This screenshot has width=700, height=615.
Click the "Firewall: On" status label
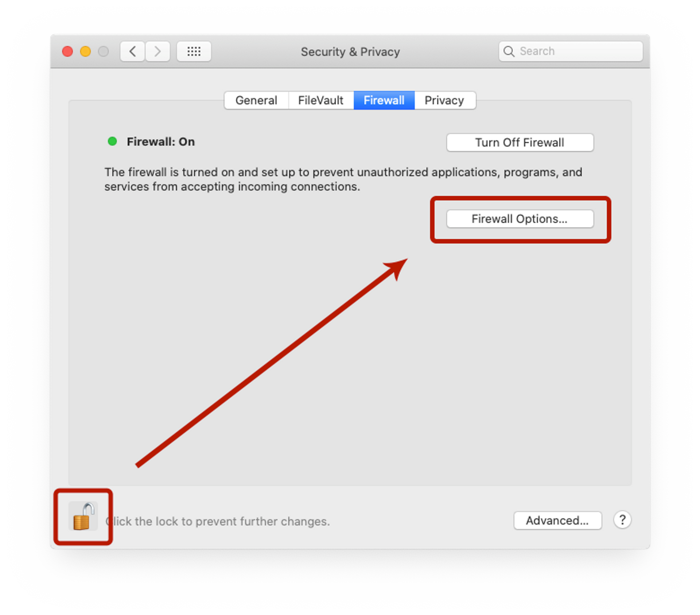161,142
